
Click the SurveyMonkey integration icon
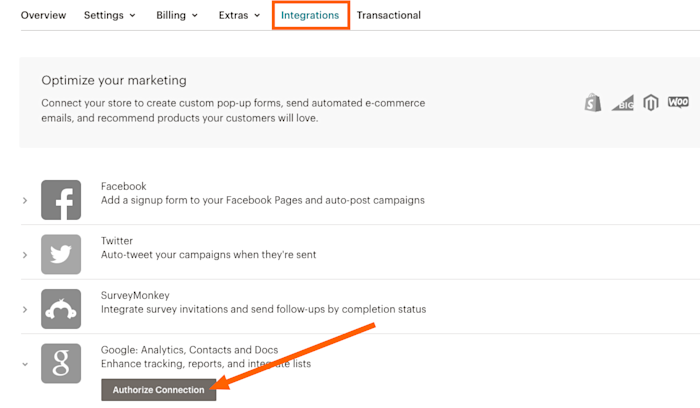[x=61, y=309]
